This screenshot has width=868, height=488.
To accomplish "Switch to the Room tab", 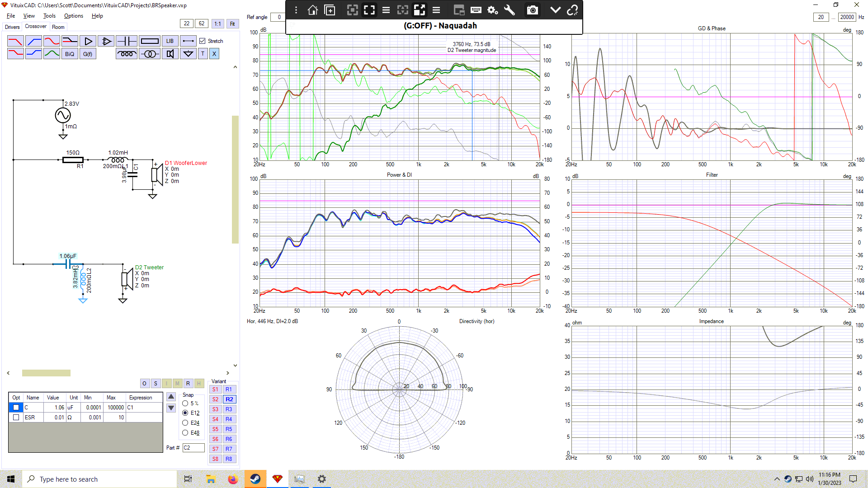I will pos(58,27).
